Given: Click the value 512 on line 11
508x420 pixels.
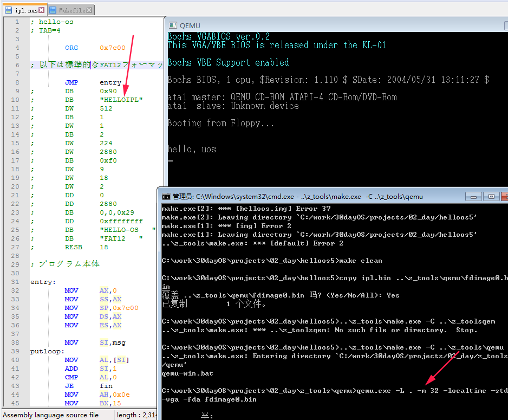Looking at the screenshot, I should tap(106, 108).
